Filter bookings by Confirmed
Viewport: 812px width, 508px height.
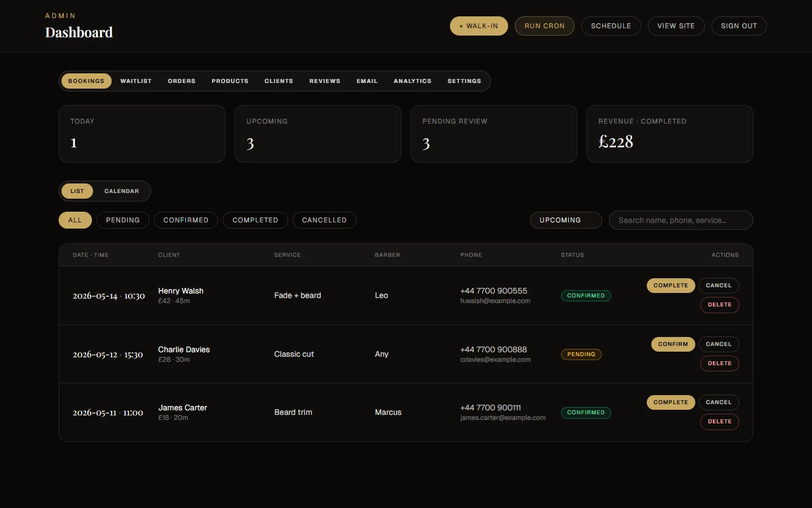186,220
